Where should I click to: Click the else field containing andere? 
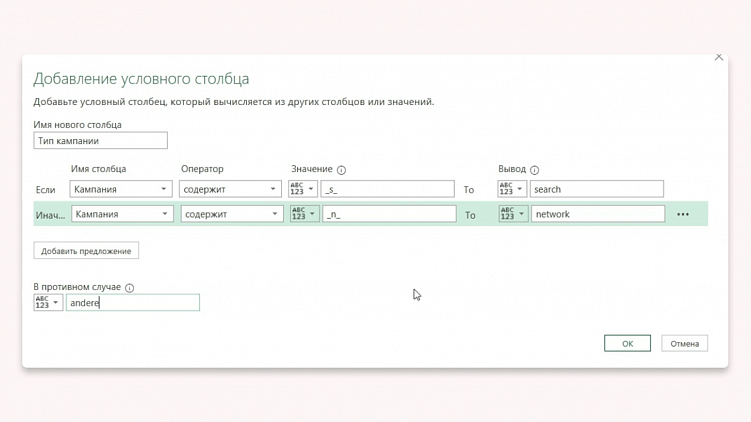pos(133,302)
